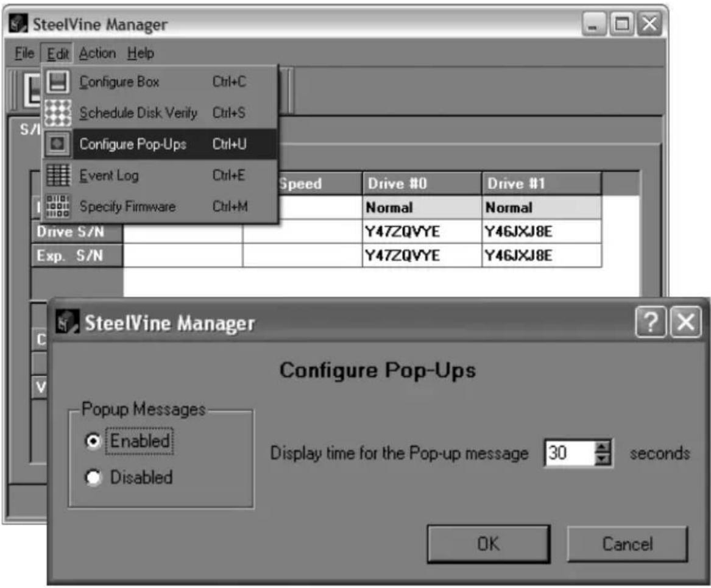
Task: Click the SteelVine Manager main window title icon
Action: pos(19,24)
